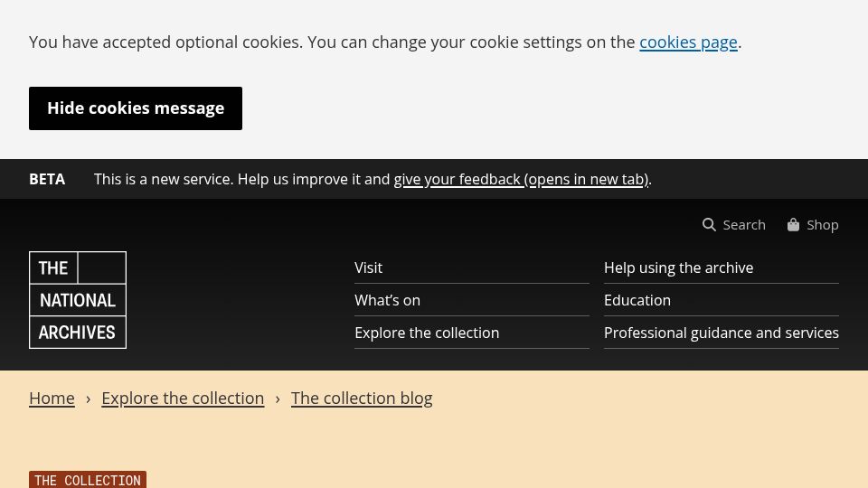Click the ARCHIVES word in logo
This screenshot has height=488, width=868.
(77, 333)
